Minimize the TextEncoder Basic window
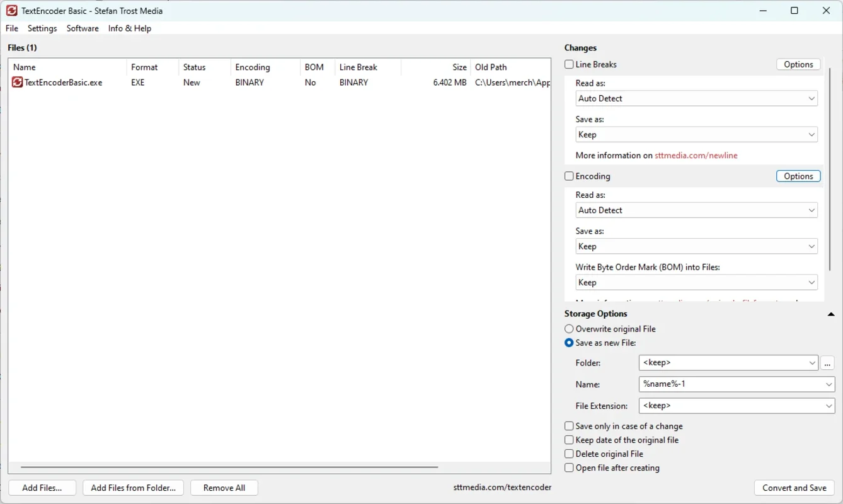The width and height of the screenshot is (843, 504). point(763,11)
